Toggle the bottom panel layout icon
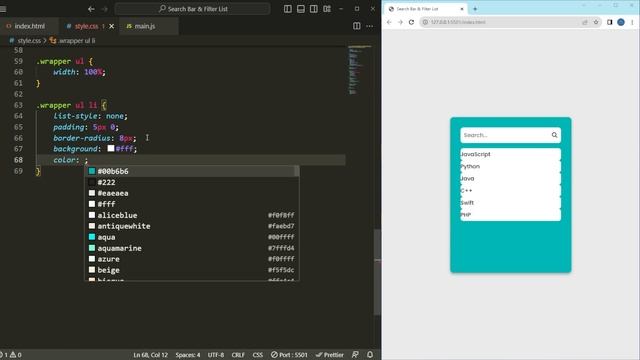The width and height of the screenshot is (640, 360). click(x=301, y=9)
